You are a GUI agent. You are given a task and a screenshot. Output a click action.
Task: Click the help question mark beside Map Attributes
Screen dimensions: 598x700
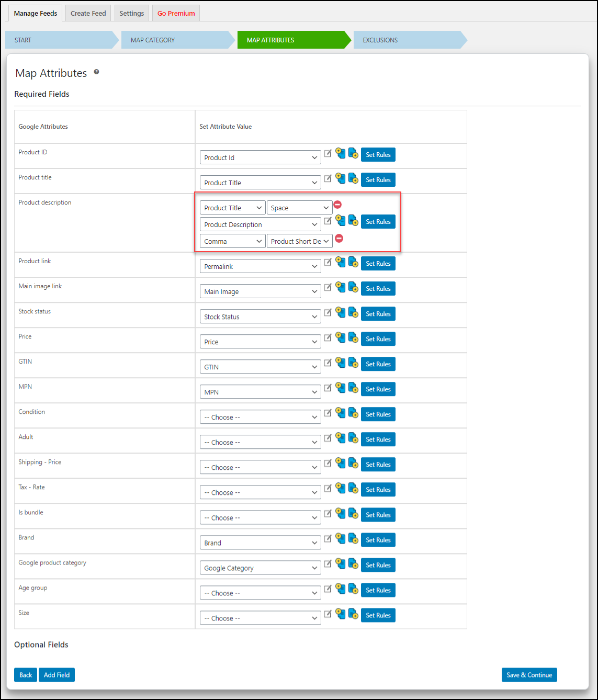[x=96, y=72]
